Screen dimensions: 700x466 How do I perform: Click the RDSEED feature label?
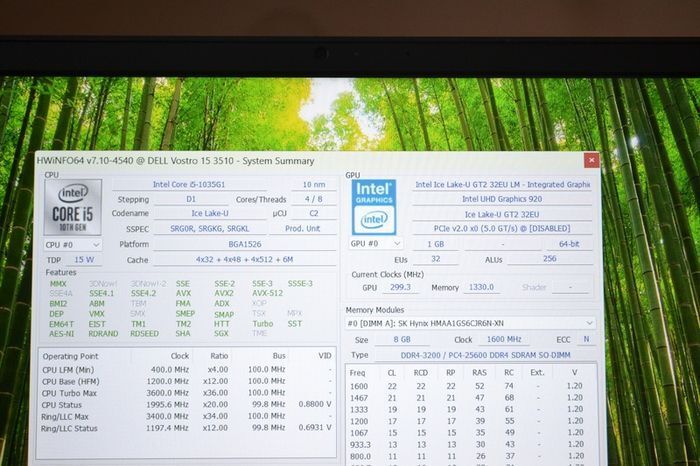144,333
